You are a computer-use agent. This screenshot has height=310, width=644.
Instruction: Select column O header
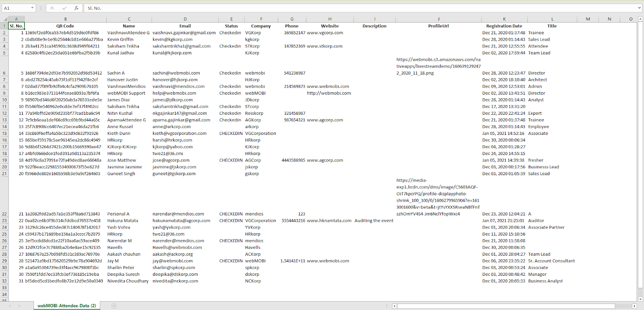pos(631,19)
